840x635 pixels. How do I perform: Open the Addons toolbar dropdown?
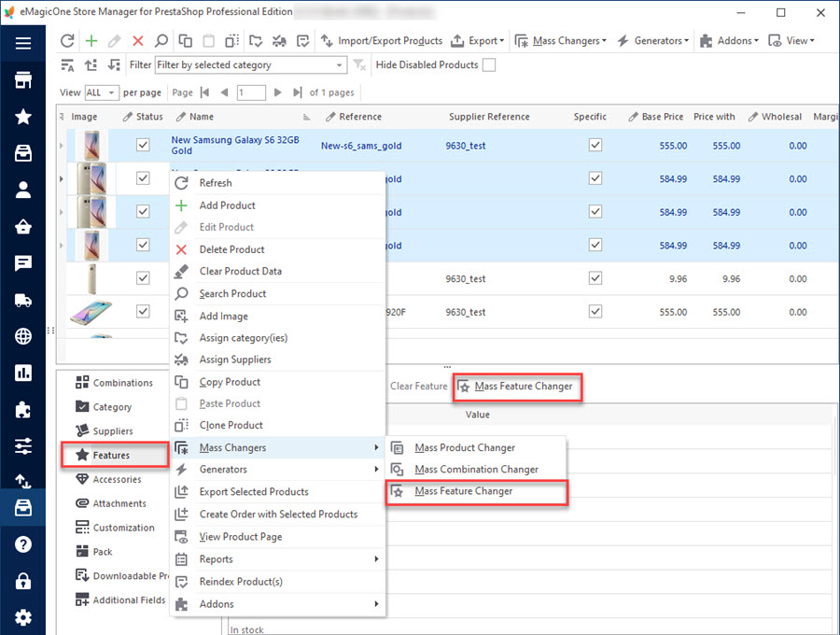pos(729,41)
